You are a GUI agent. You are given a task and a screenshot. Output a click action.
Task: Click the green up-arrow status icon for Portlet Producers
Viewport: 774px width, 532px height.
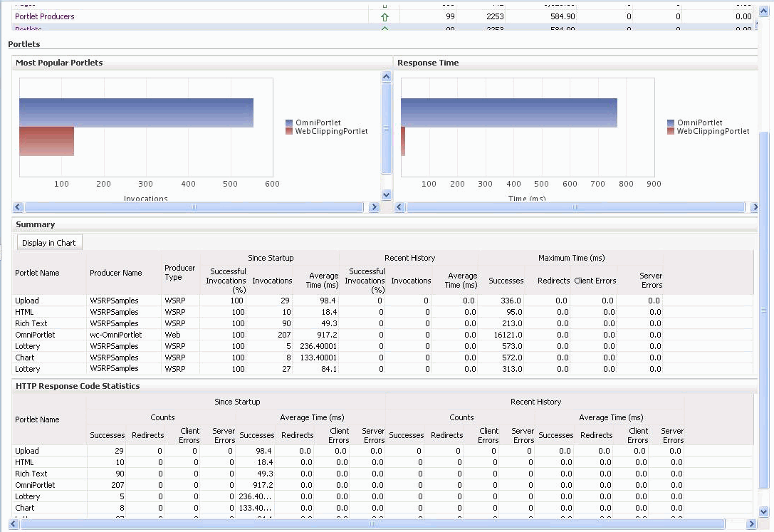(385, 16)
